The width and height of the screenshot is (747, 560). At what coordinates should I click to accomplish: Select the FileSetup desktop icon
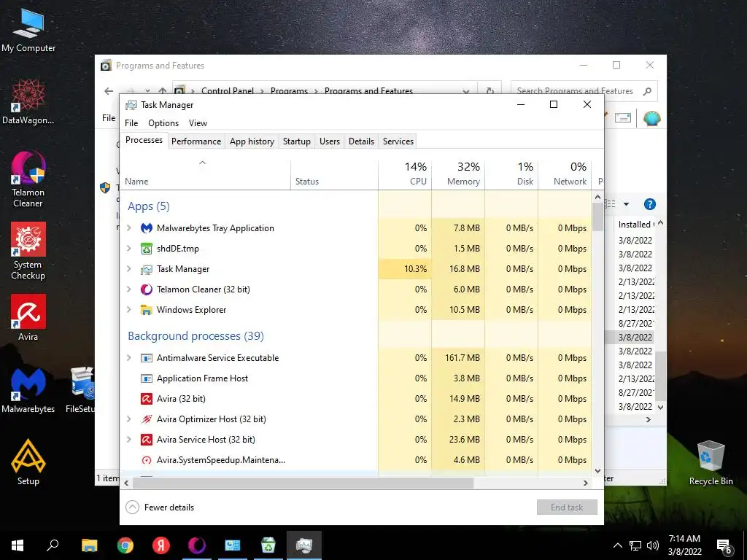pos(80,391)
